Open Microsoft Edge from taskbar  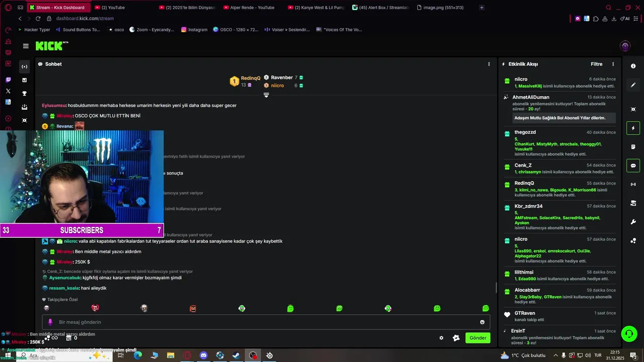(x=138, y=355)
